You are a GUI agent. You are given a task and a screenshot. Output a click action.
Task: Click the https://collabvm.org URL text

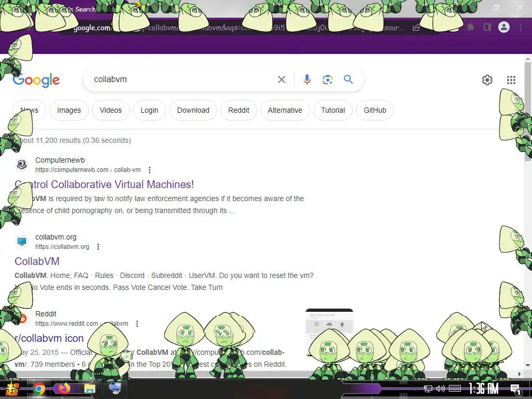62,247
